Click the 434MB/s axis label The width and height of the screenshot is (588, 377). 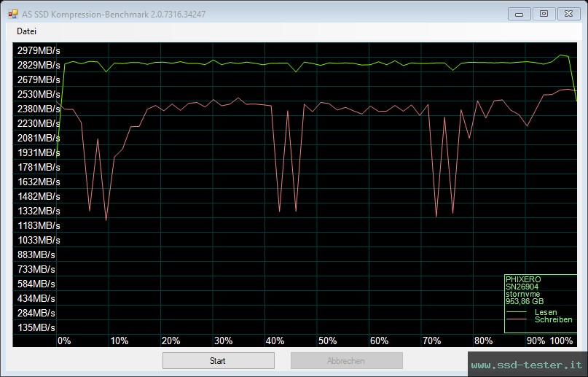click(x=36, y=298)
